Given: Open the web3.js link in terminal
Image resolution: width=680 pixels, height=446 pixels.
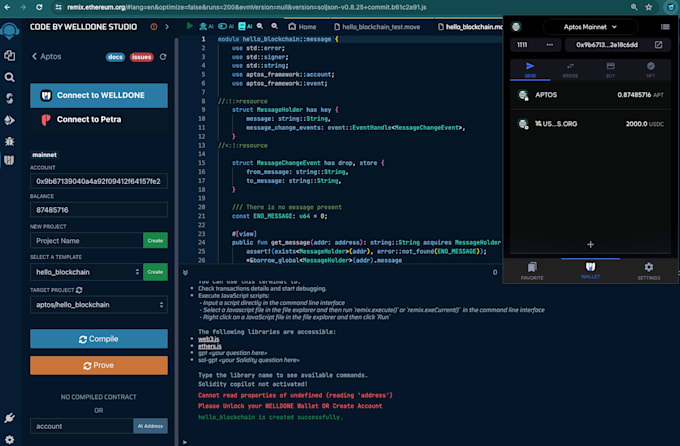Looking at the screenshot, I should pos(209,339).
